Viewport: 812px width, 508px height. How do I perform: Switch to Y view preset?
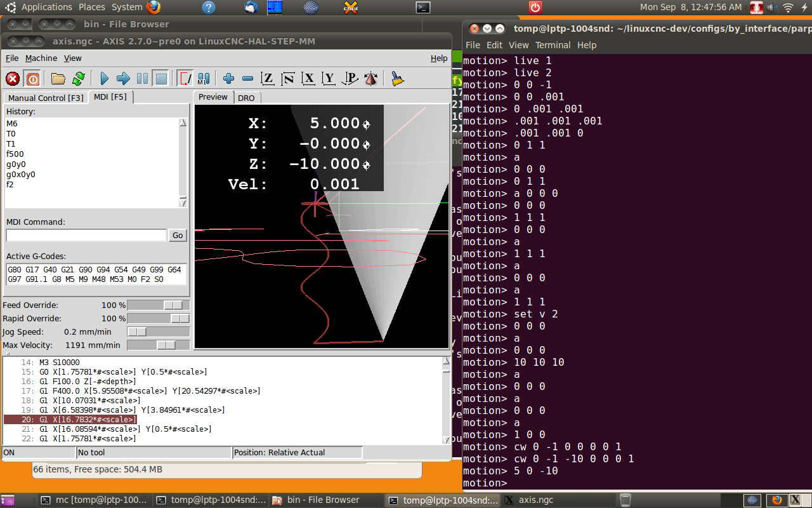pos(329,79)
